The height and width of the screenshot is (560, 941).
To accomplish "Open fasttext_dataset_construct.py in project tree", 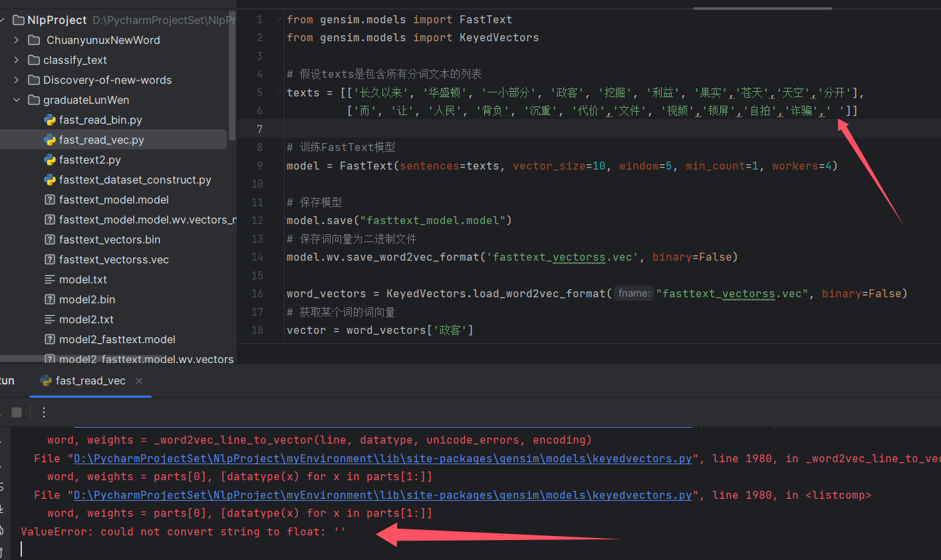I will tap(134, 180).
